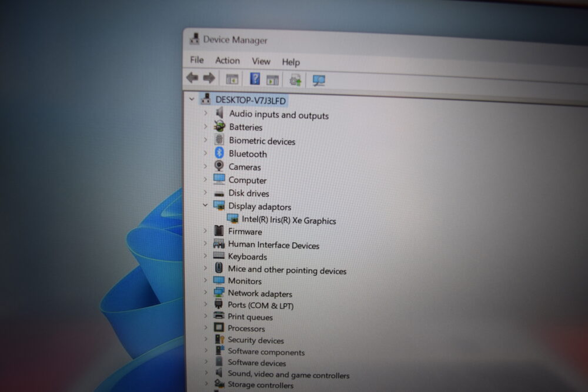
Task: Click the Sound, video controllers speaker icon
Action: (219, 373)
